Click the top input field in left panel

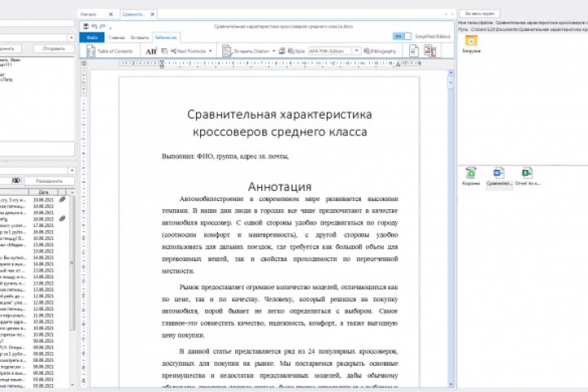pyautogui.click(x=37, y=23)
